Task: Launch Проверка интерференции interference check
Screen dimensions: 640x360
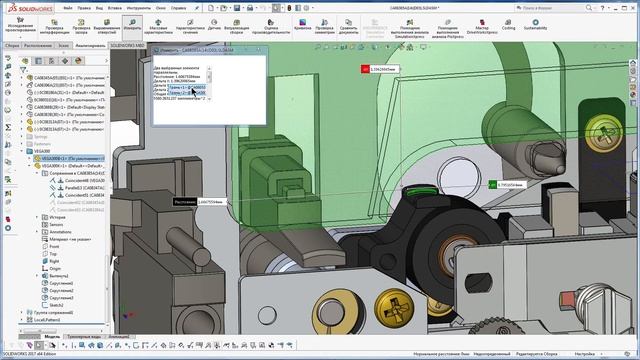Action: click(54, 27)
